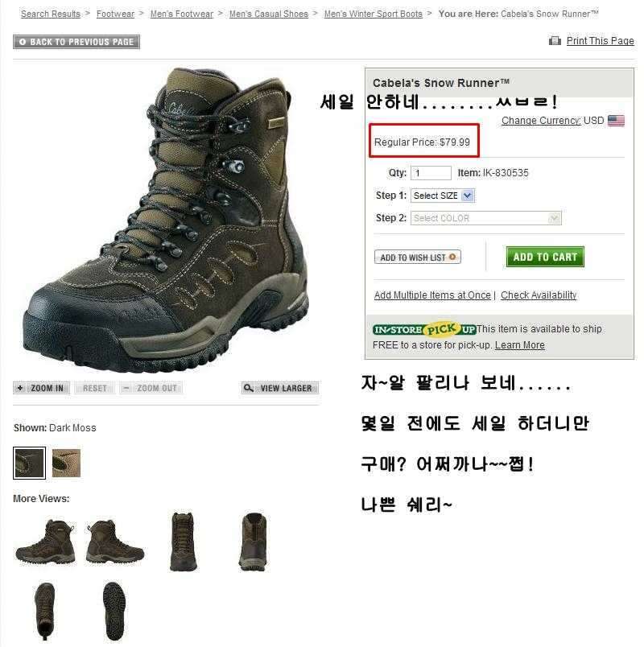Select the tan color swatch

[x=66, y=463]
